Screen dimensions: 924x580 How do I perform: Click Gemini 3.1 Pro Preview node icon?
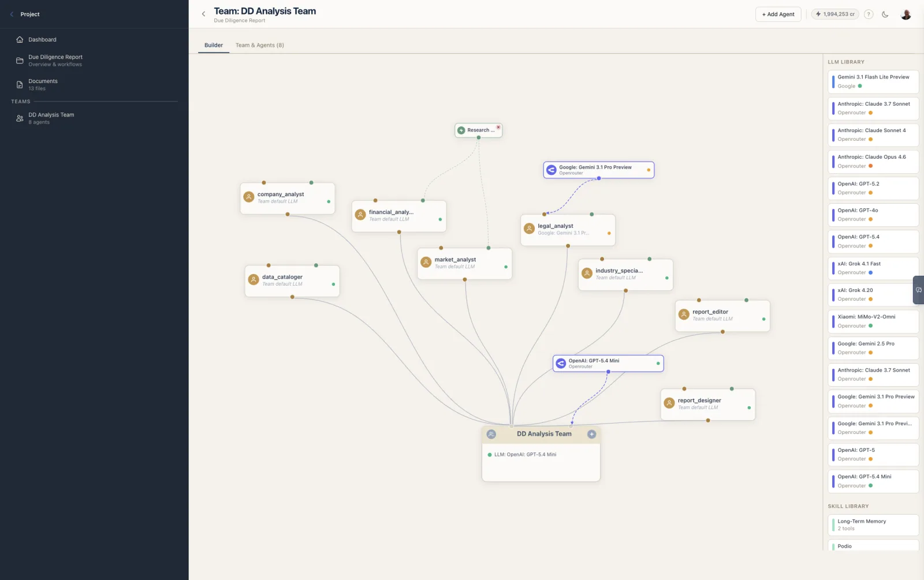(552, 170)
